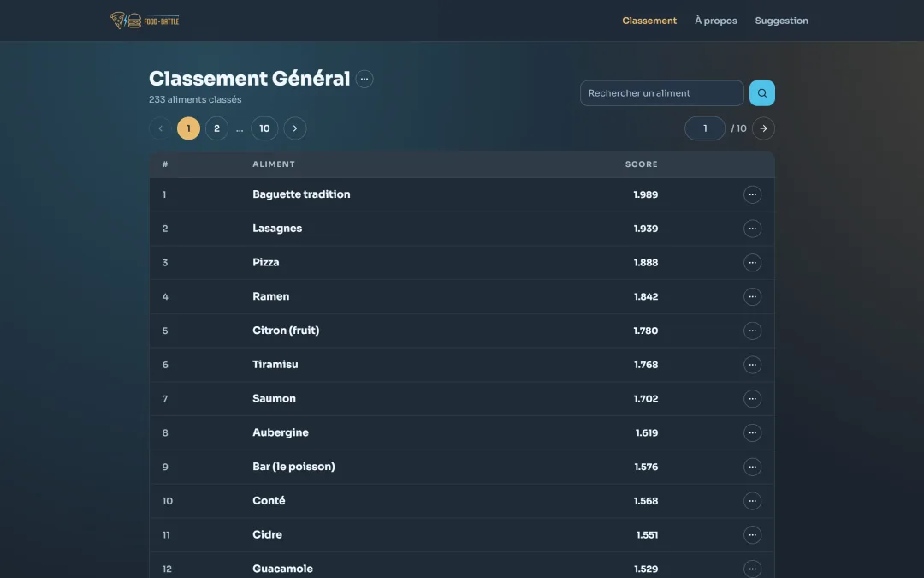Click the score 1.576
The image size is (924, 578).
646,468
